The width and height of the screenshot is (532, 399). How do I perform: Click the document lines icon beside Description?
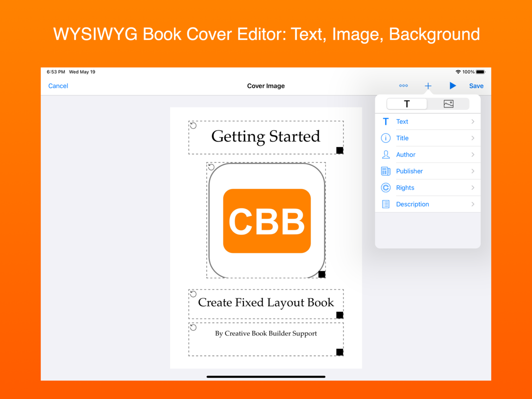point(386,204)
